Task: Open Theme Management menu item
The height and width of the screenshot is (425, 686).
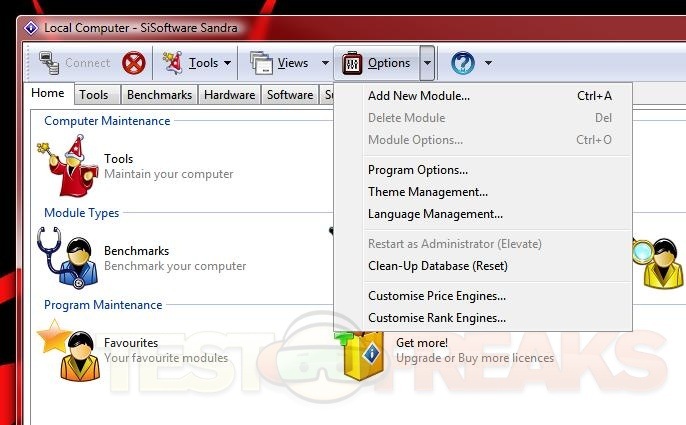Action: [427, 192]
